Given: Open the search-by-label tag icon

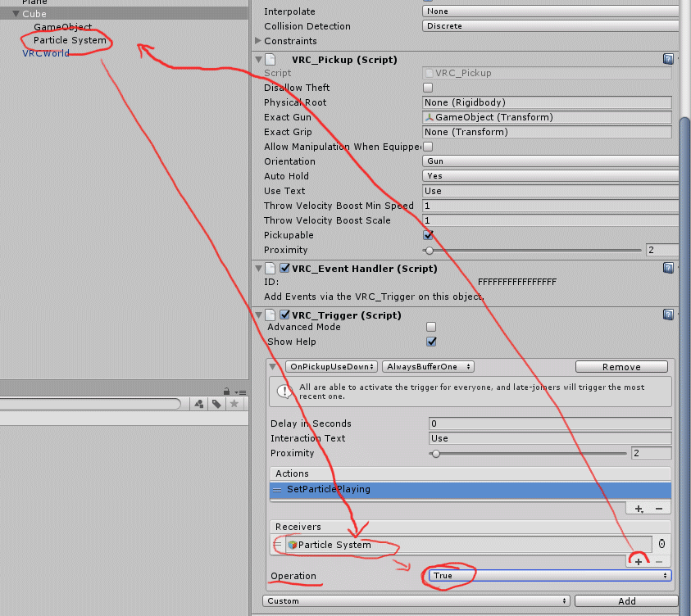Looking at the screenshot, I should (x=216, y=404).
